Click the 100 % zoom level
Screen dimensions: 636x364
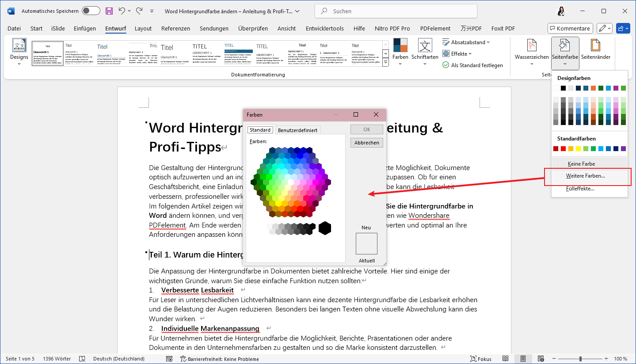point(621,359)
